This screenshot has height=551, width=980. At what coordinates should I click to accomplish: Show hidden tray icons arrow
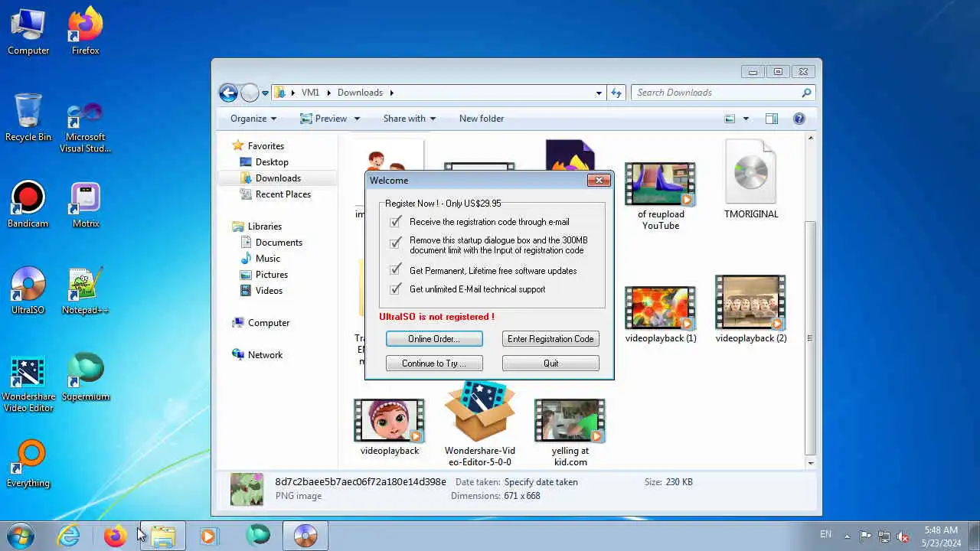coord(847,536)
